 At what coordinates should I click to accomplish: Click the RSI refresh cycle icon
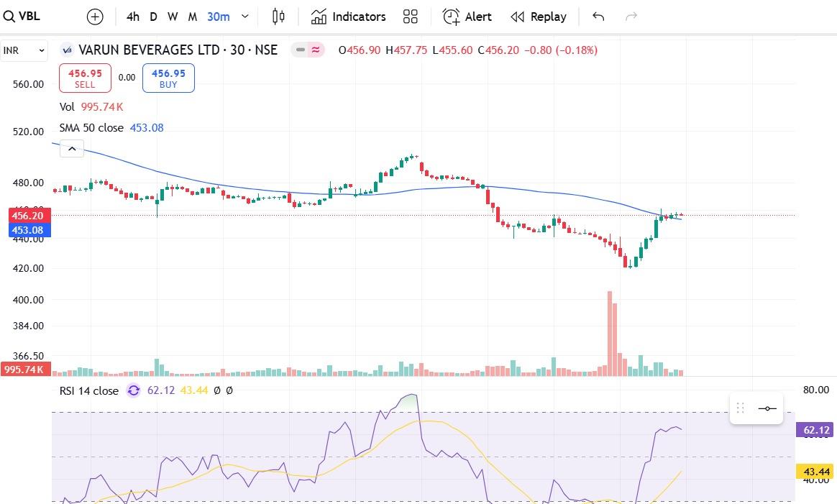[x=134, y=391]
